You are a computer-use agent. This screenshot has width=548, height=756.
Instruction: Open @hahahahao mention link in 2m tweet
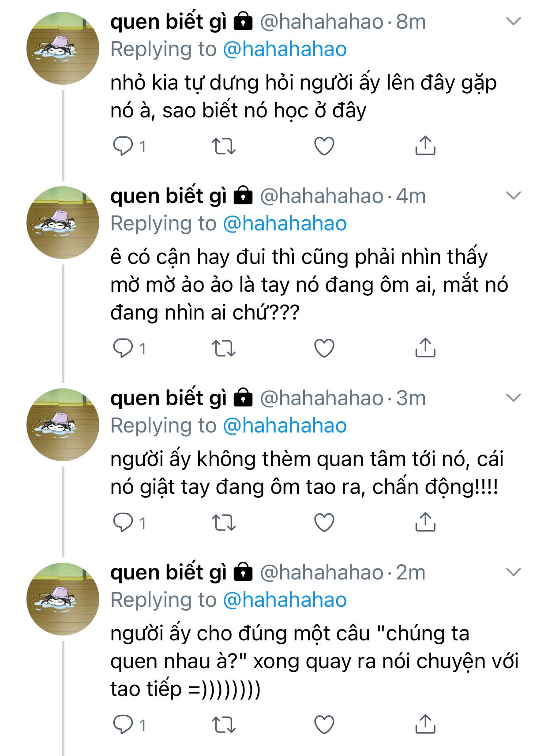(x=285, y=600)
